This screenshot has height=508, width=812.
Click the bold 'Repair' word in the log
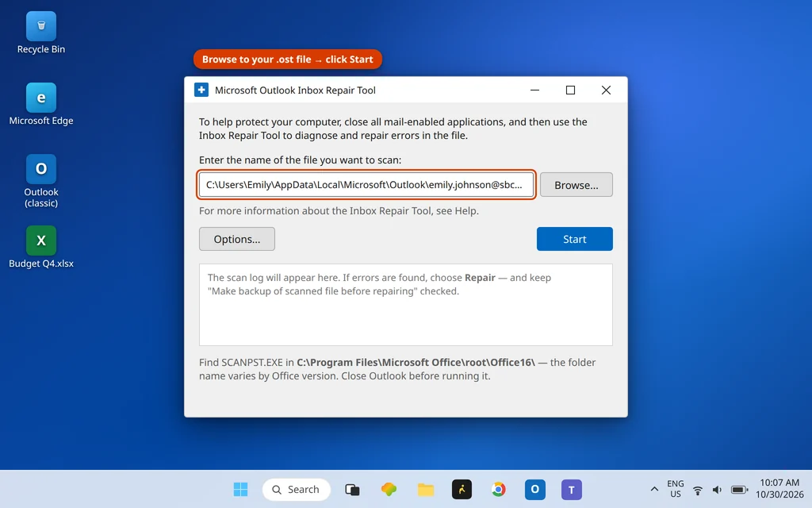tap(480, 277)
